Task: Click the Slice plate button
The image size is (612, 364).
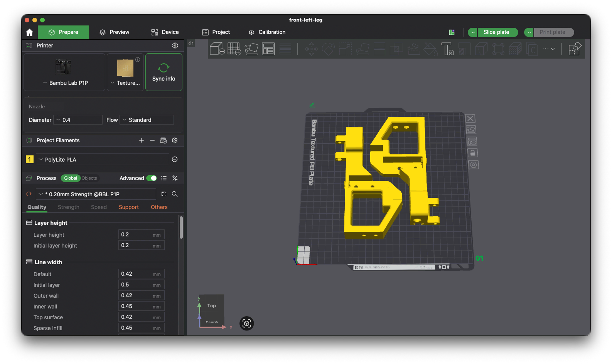Action: (x=496, y=32)
